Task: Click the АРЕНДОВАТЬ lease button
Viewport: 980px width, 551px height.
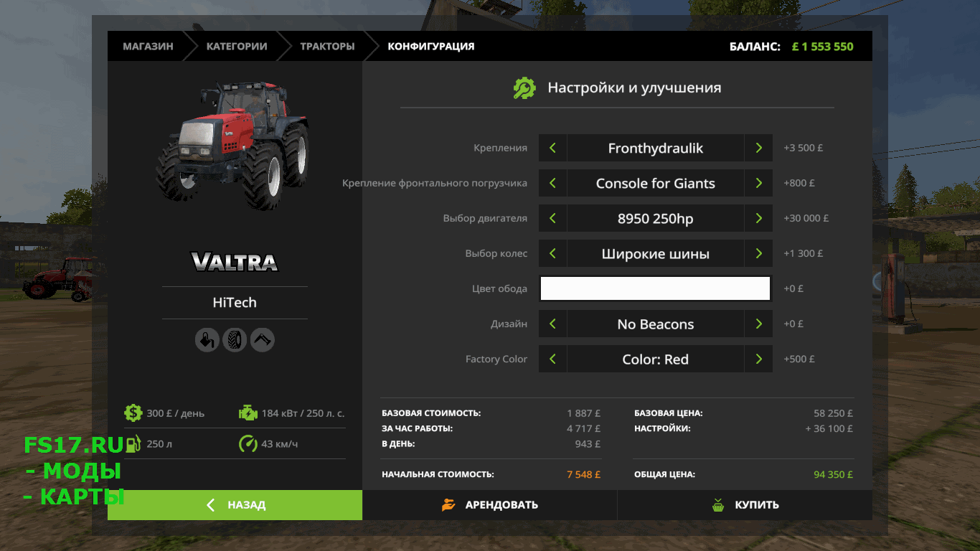Action: (490, 505)
